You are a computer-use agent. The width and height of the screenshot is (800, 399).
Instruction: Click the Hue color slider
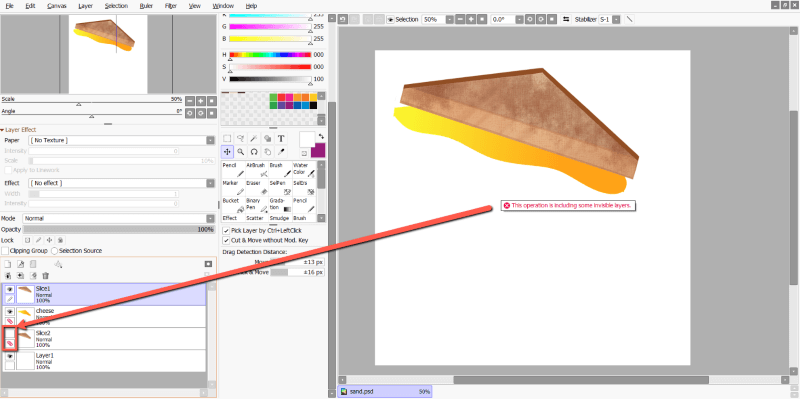coord(270,55)
